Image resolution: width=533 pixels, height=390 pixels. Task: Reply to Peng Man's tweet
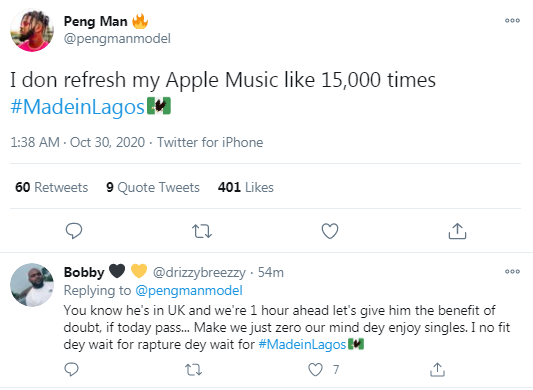pos(74,231)
